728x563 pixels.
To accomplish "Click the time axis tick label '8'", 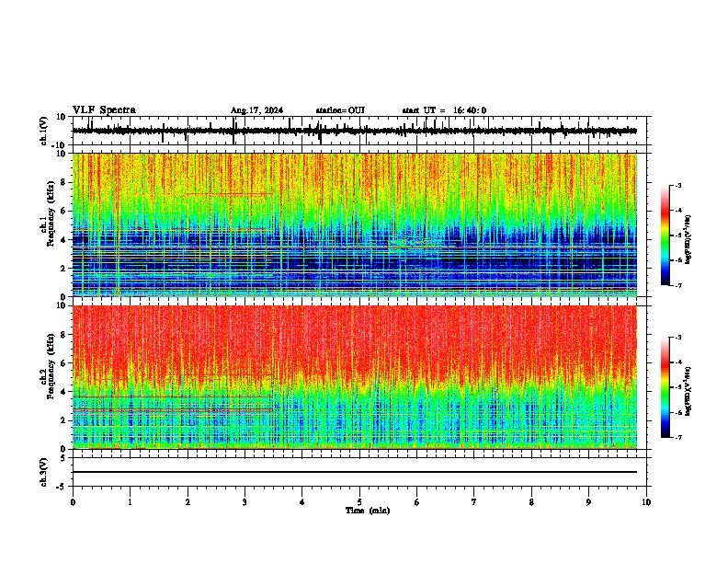I will point(531,502).
